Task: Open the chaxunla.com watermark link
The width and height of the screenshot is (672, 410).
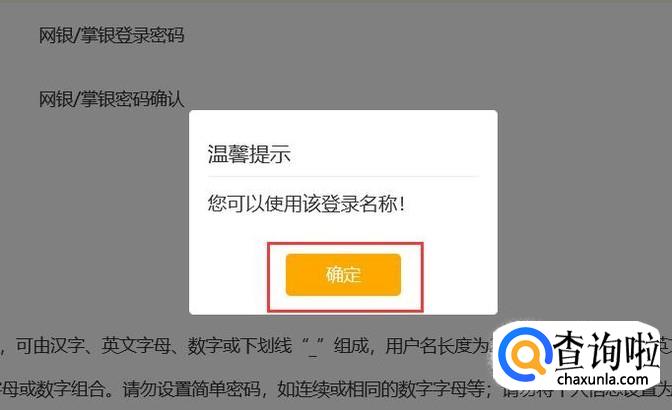Action: [x=603, y=379]
